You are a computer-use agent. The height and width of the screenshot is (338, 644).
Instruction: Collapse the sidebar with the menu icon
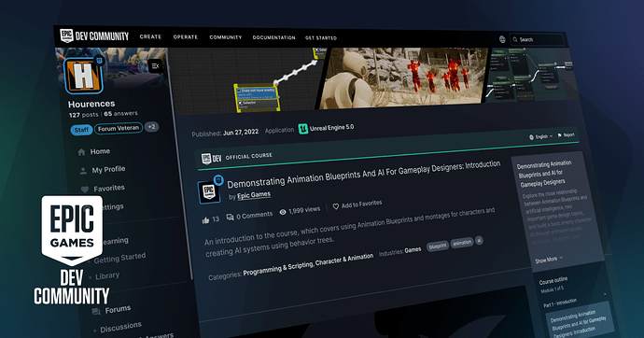click(x=155, y=65)
